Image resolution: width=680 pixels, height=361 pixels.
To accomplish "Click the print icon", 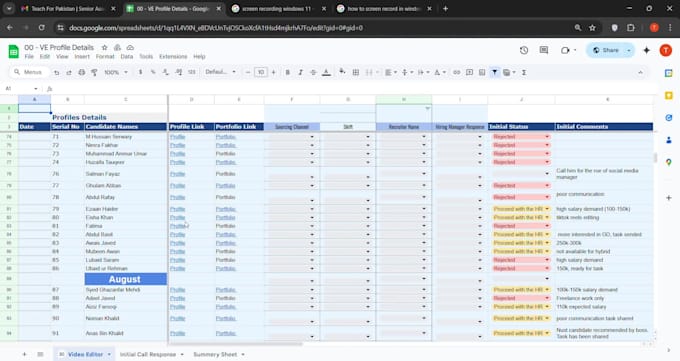I will 82,72.
